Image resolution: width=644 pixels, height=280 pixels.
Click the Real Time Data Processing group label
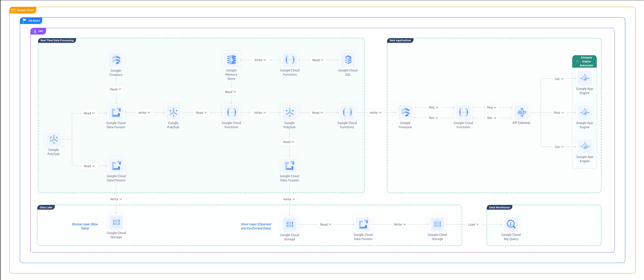coord(57,40)
